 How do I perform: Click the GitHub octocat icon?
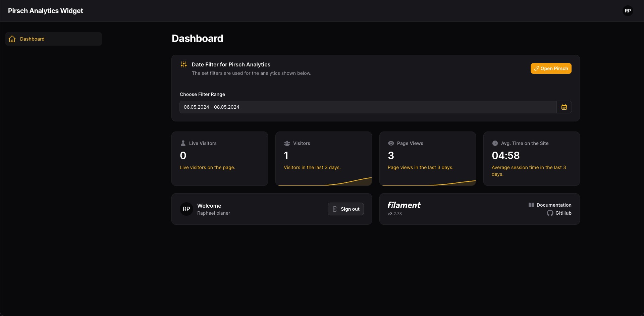pyautogui.click(x=550, y=213)
